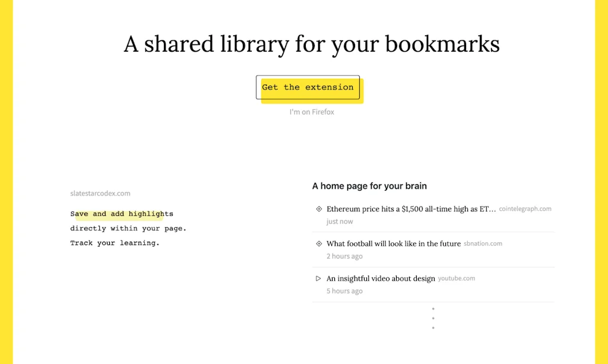This screenshot has height=364, width=608.
Task: Click the Get the extension button
Action: click(x=308, y=87)
